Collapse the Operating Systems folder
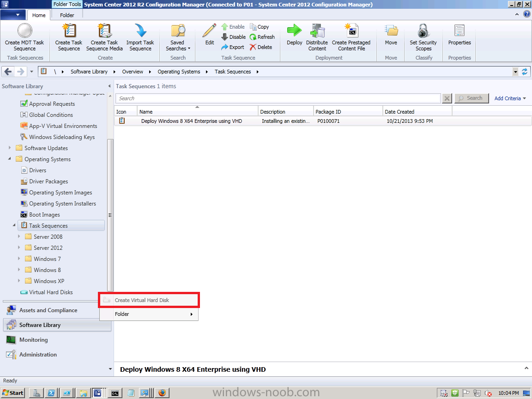This screenshot has width=532, height=399. tap(10, 158)
